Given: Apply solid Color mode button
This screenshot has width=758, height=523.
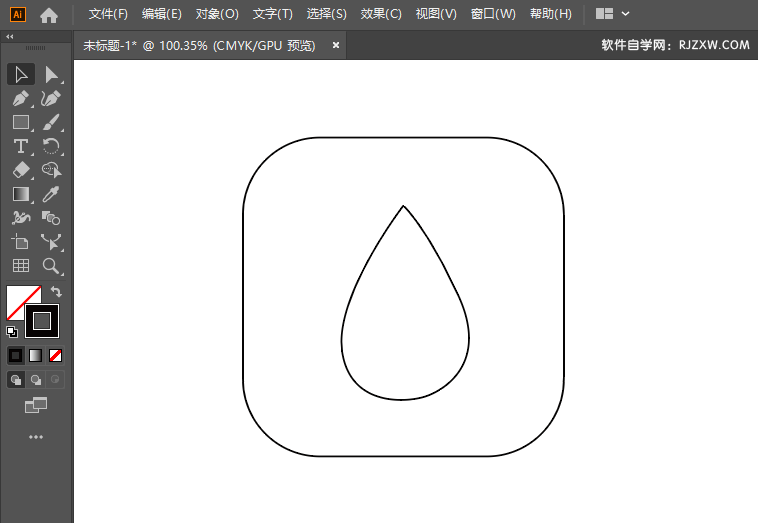Looking at the screenshot, I should coord(15,356).
